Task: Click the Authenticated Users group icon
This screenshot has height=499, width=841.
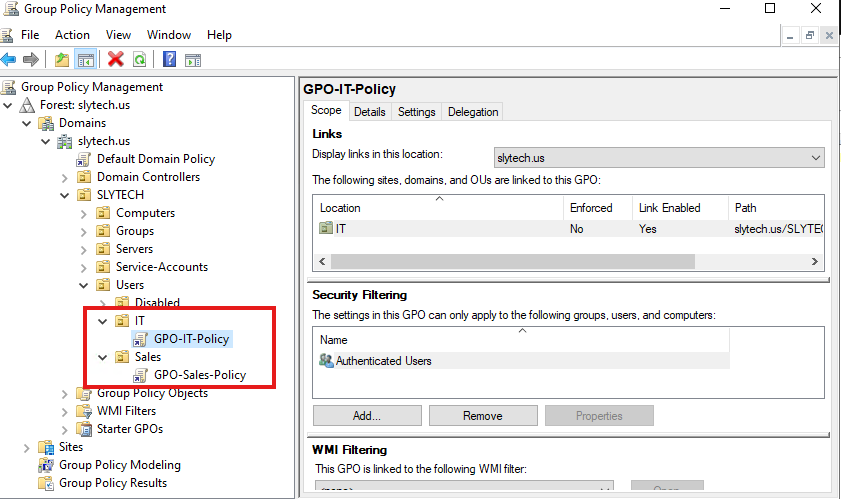Action: pos(326,361)
